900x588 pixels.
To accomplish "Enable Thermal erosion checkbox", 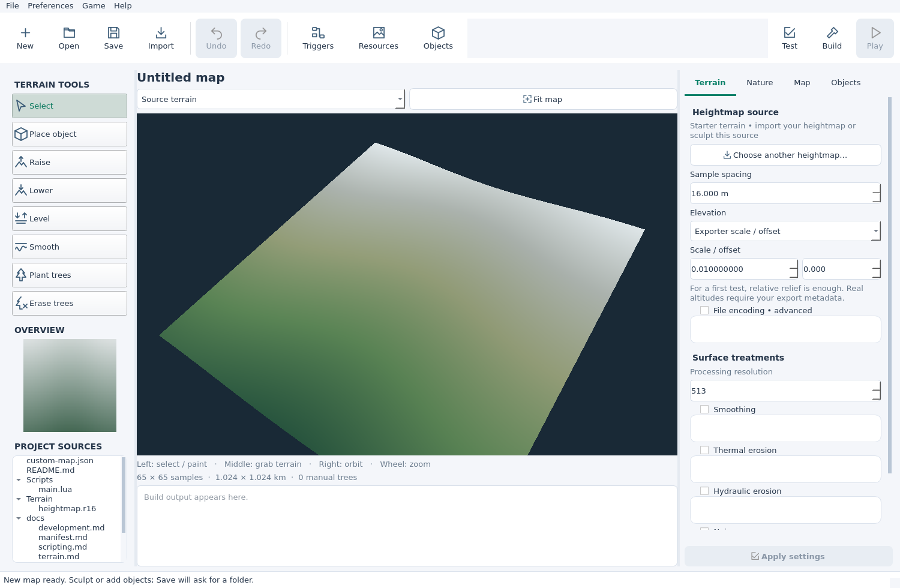I will 704,450.
